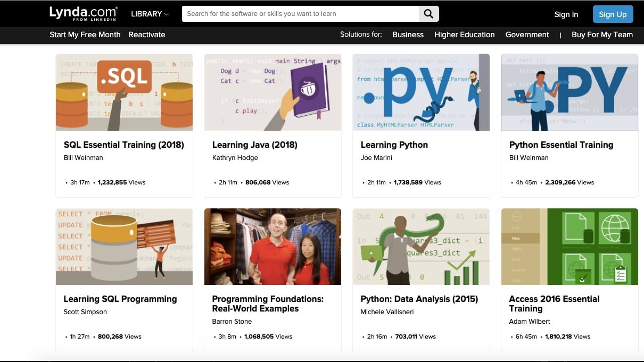This screenshot has height=362, width=644.
Task: Open the Python Essential Training thumbnail
Action: click(x=569, y=92)
